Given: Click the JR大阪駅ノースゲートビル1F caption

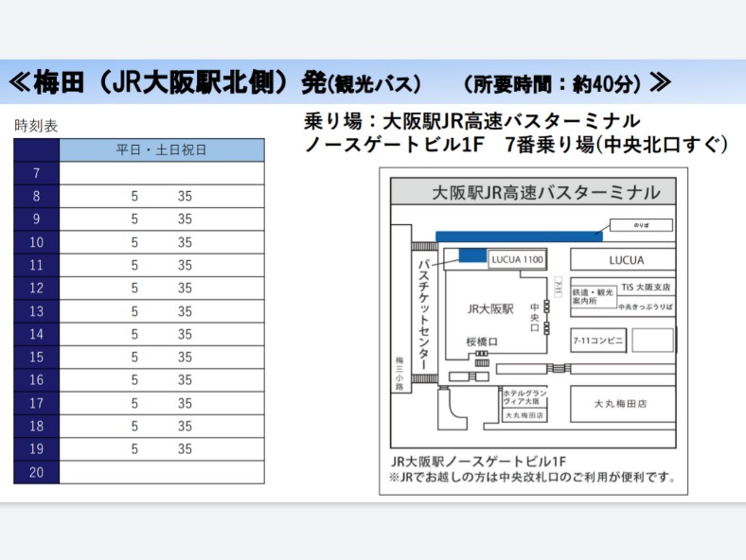Looking at the screenshot, I should pyautogui.click(x=479, y=462).
